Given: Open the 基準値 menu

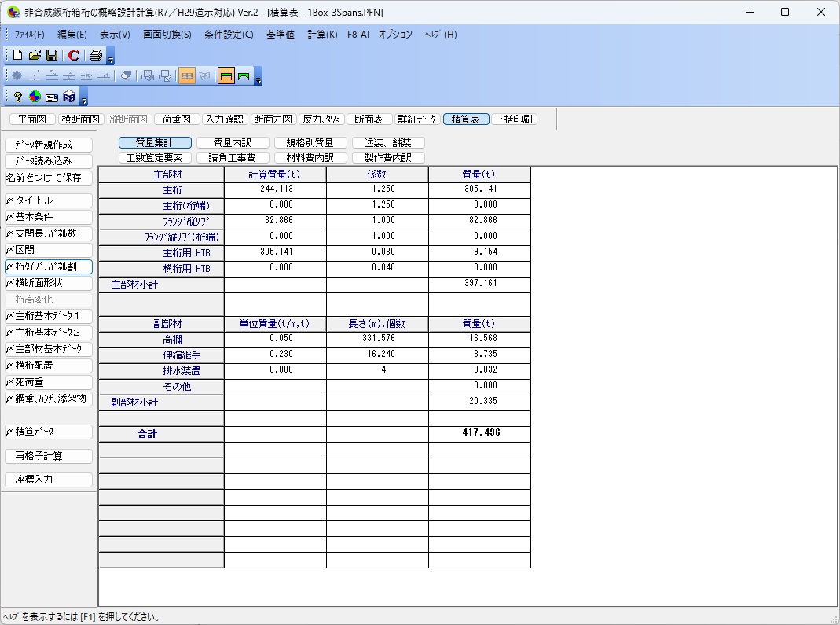Looking at the screenshot, I should coord(281,35).
